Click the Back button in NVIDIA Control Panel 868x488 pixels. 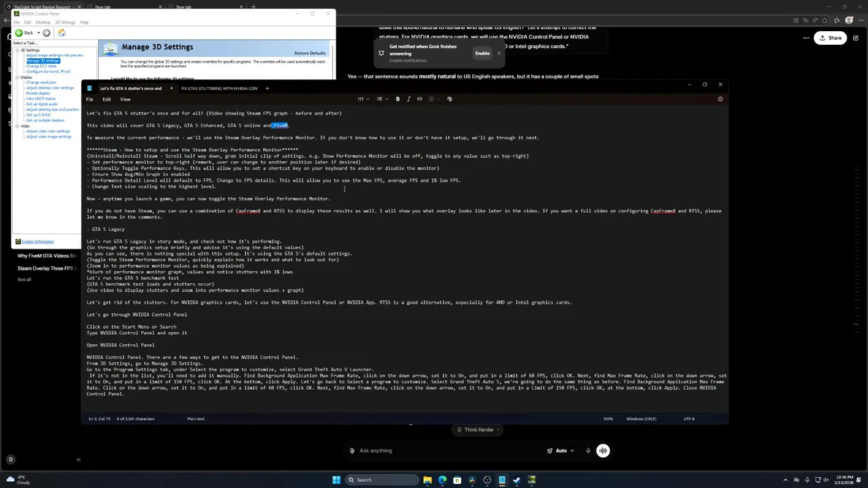coord(24,33)
